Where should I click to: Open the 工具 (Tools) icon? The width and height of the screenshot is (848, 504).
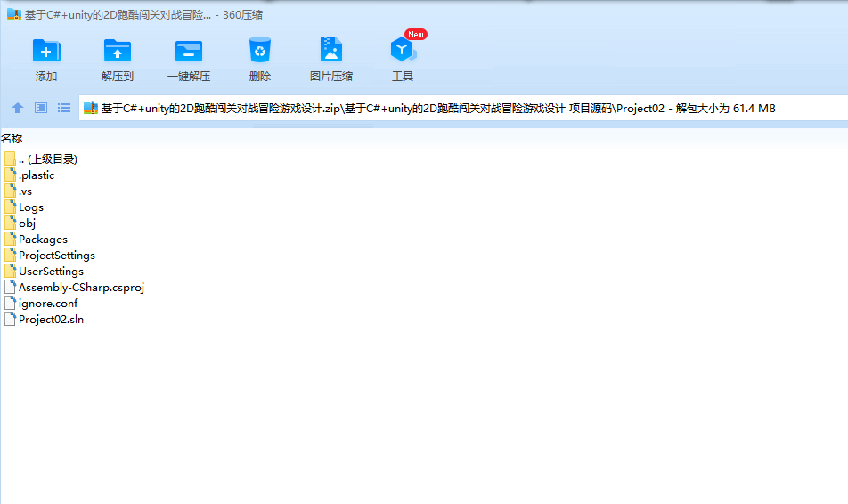(x=403, y=50)
